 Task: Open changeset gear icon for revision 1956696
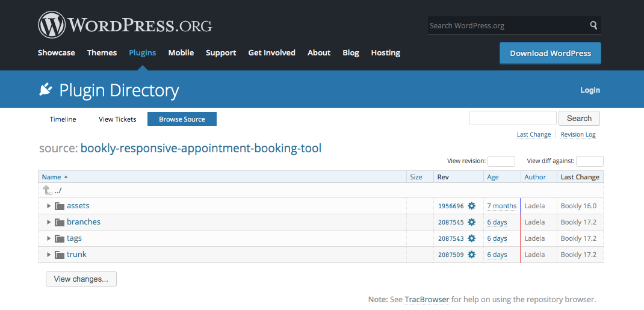click(471, 206)
